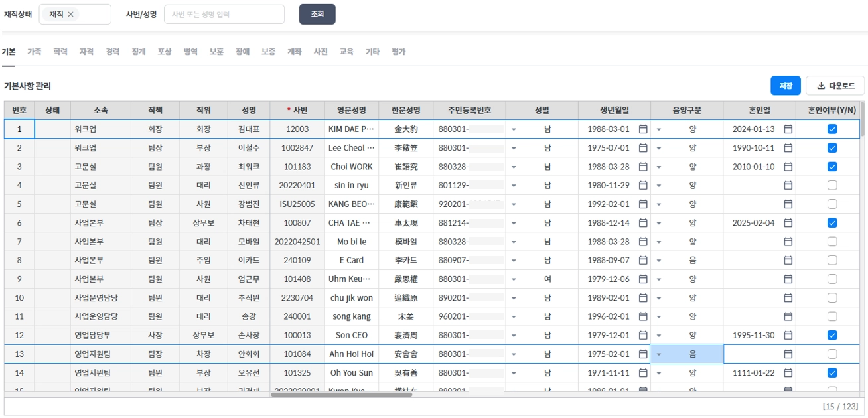The image size is (868, 418).
Task: Open wedding date calendar for 최워크 row
Action: tap(788, 167)
